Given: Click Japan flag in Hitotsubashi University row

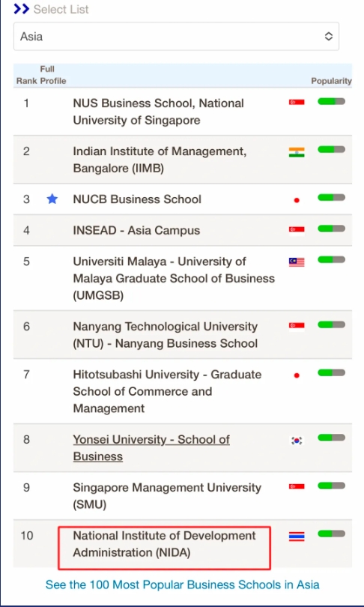Looking at the screenshot, I should coord(297,375).
